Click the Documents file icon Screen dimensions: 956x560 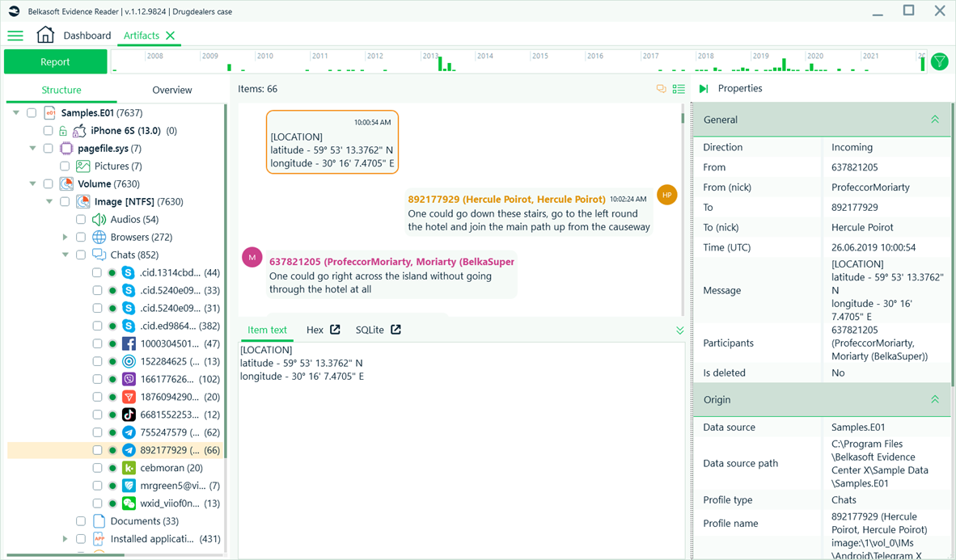click(99, 521)
